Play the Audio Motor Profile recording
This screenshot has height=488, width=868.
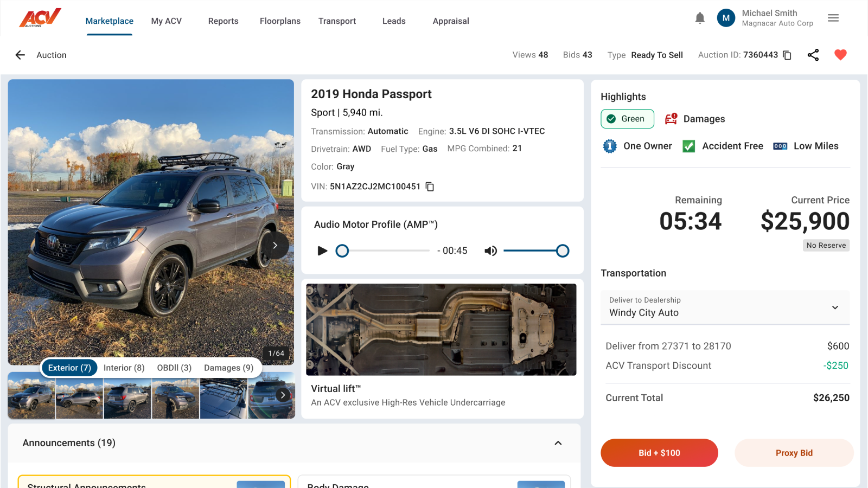322,251
